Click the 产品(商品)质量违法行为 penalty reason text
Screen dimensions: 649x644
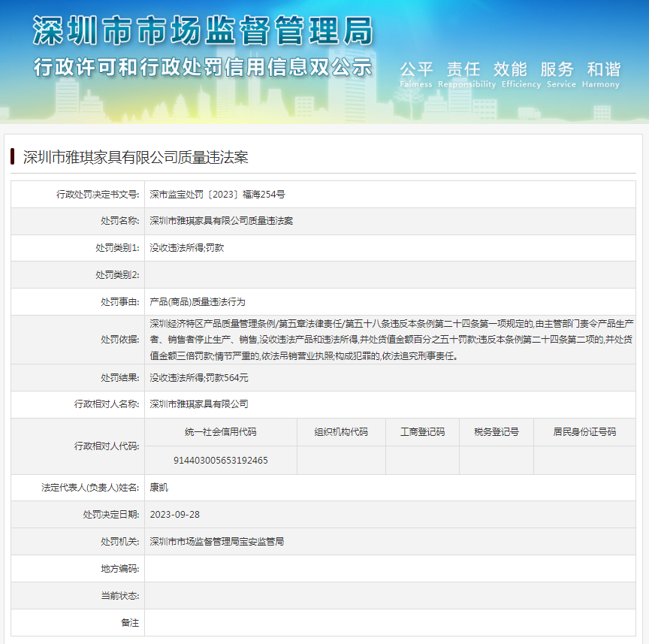(x=198, y=301)
